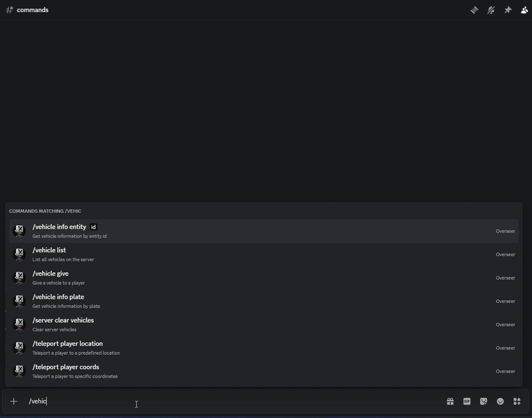Open pinned messages
Viewport: 532px width, 418px height.
pos(508,10)
